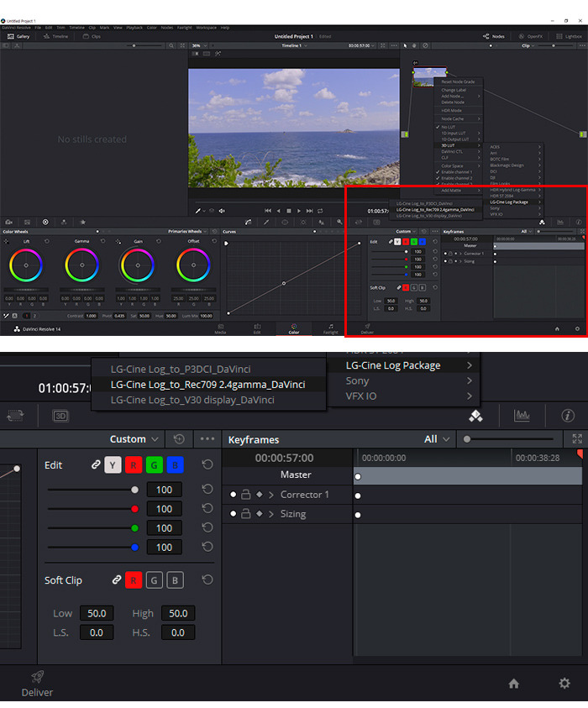Click the red intensity slider knob in enlarged view

(134, 509)
